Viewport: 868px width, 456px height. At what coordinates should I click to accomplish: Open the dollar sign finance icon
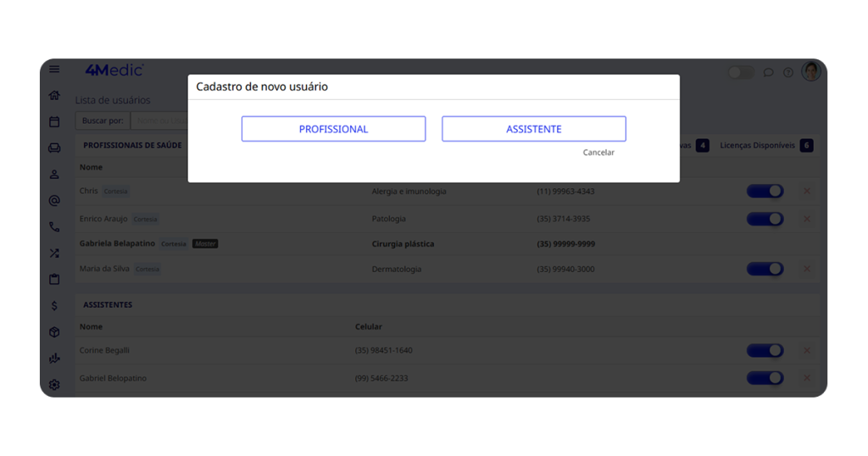tap(54, 305)
